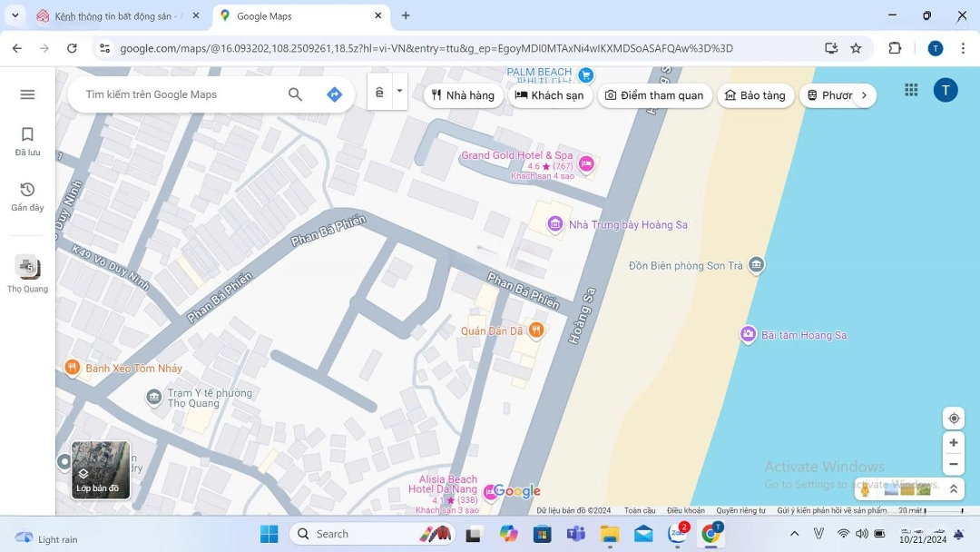This screenshot has width=980, height=552.
Task: Reload the current page
Action: 72,48
